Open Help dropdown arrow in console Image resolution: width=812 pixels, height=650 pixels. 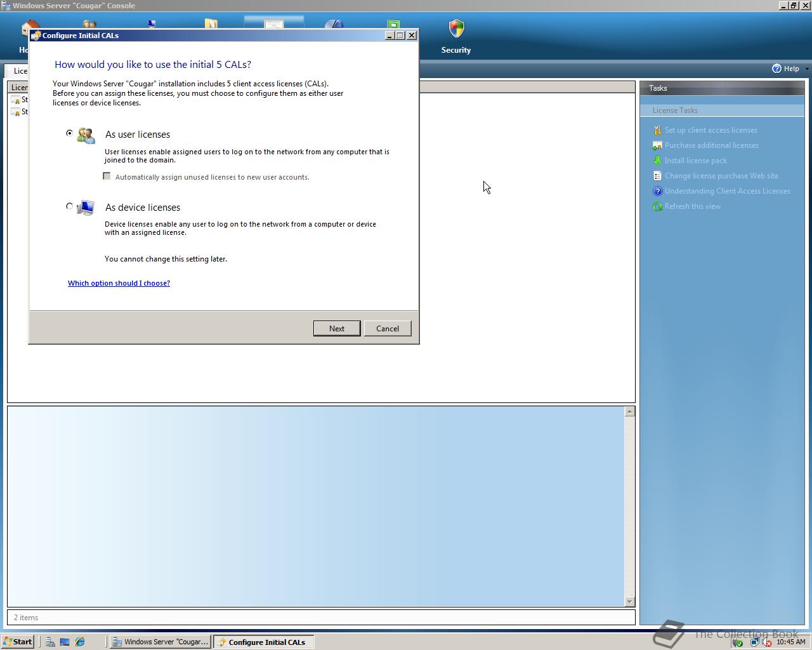click(x=806, y=69)
